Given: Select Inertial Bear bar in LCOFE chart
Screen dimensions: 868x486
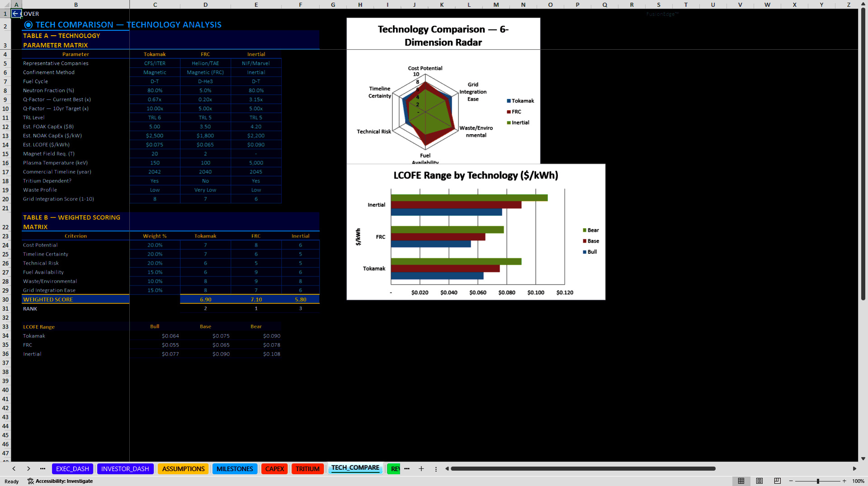Looking at the screenshot, I should (469, 198).
